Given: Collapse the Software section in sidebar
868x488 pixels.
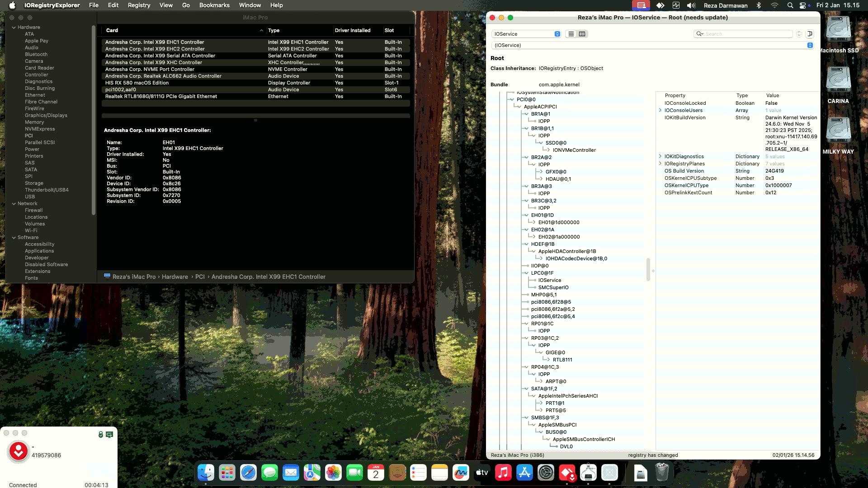Looking at the screenshot, I should (14, 237).
